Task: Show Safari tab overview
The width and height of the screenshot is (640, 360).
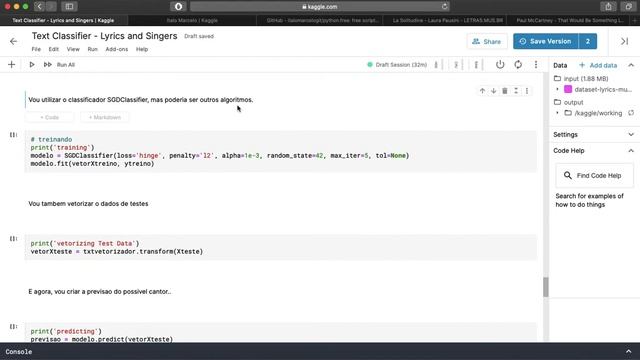Action: (x=628, y=7)
